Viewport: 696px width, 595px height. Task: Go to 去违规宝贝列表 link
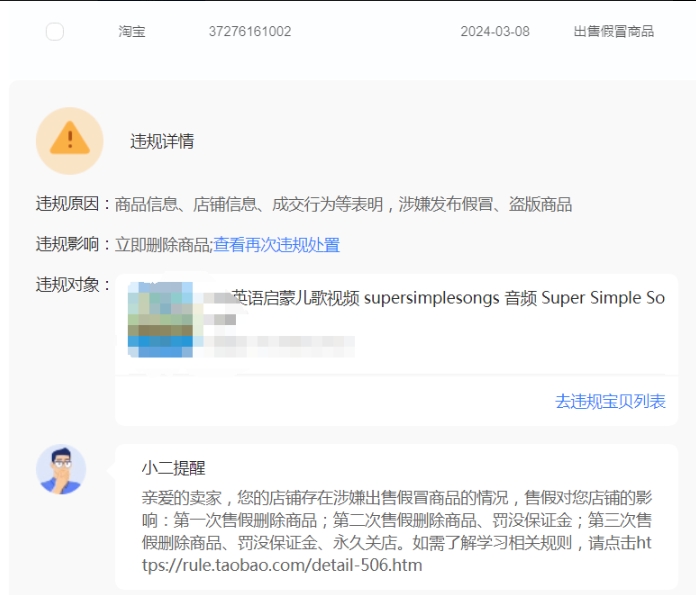tap(610, 401)
